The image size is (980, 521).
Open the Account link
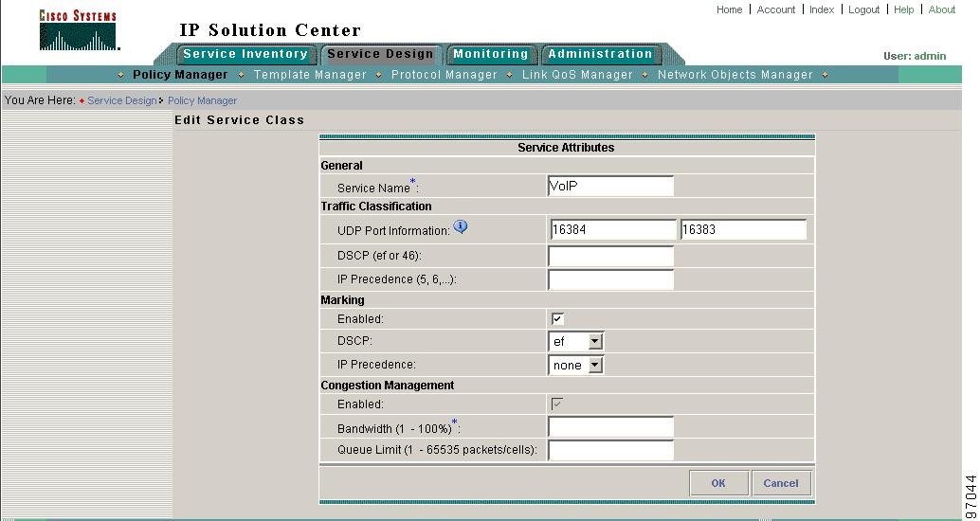click(776, 10)
